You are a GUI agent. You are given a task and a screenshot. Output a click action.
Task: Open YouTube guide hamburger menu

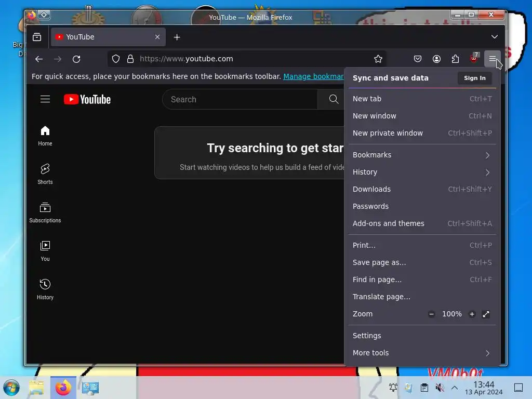point(45,99)
